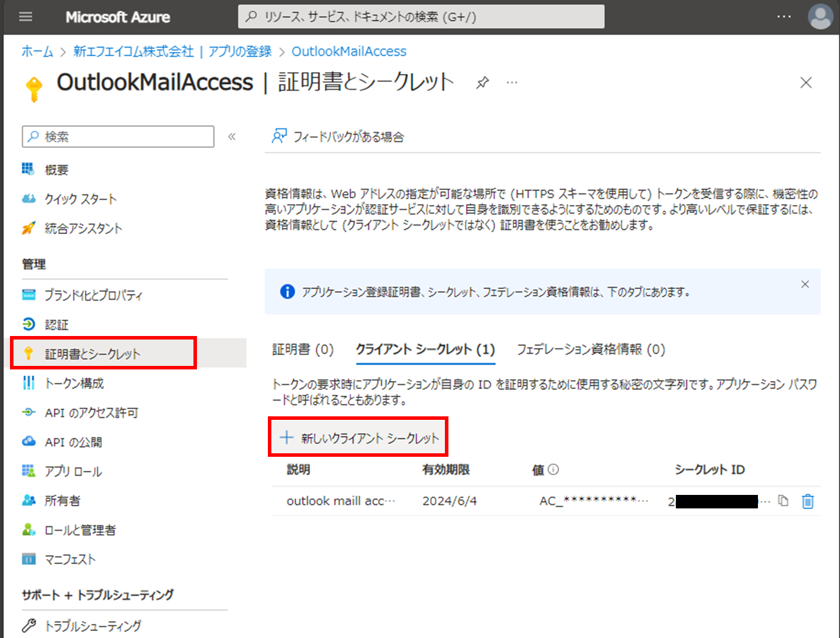840x638 pixels.
Task: Click the 所有者 people icon
Action: tap(29, 500)
